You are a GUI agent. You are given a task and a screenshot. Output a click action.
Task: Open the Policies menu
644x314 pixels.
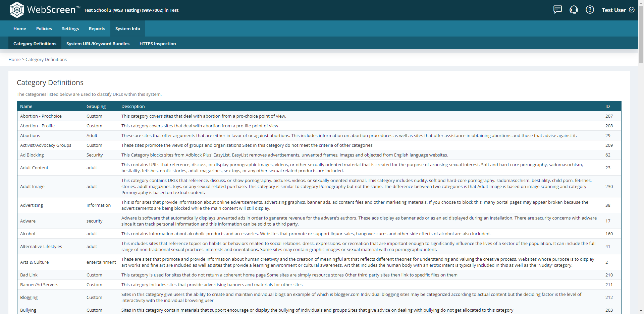(44, 29)
